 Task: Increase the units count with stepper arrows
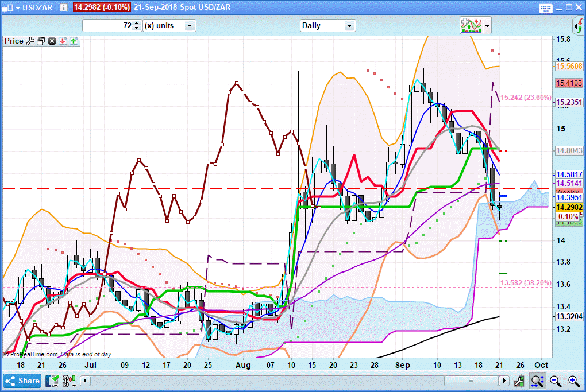(x=137, y=23)
